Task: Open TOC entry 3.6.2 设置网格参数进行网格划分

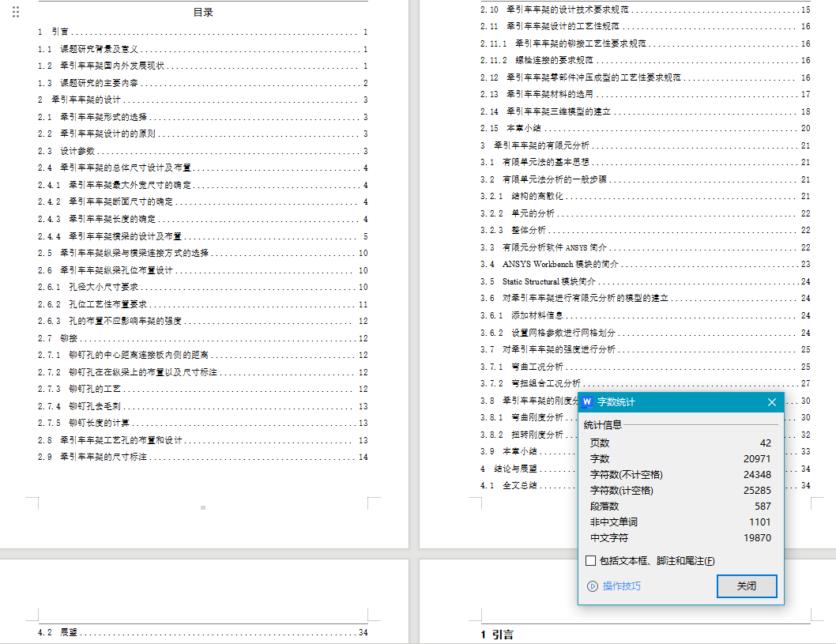Action: point(645,333)
